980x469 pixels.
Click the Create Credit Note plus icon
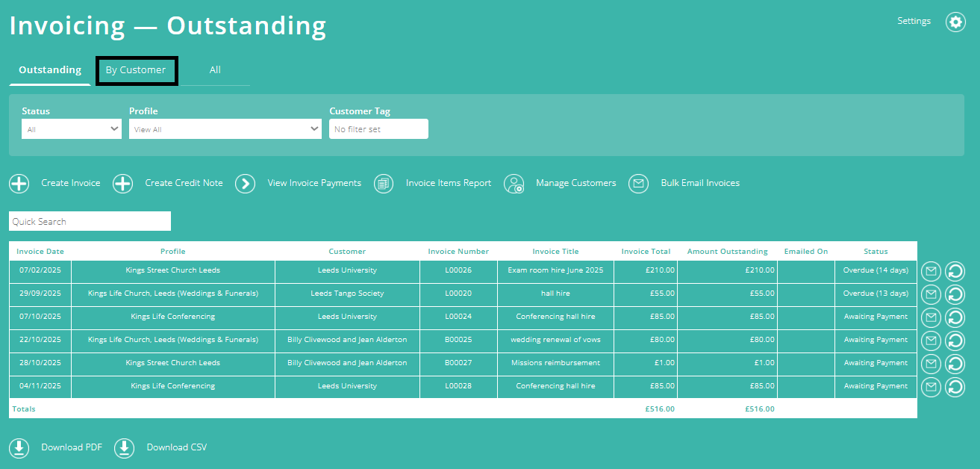coord(123,183)
